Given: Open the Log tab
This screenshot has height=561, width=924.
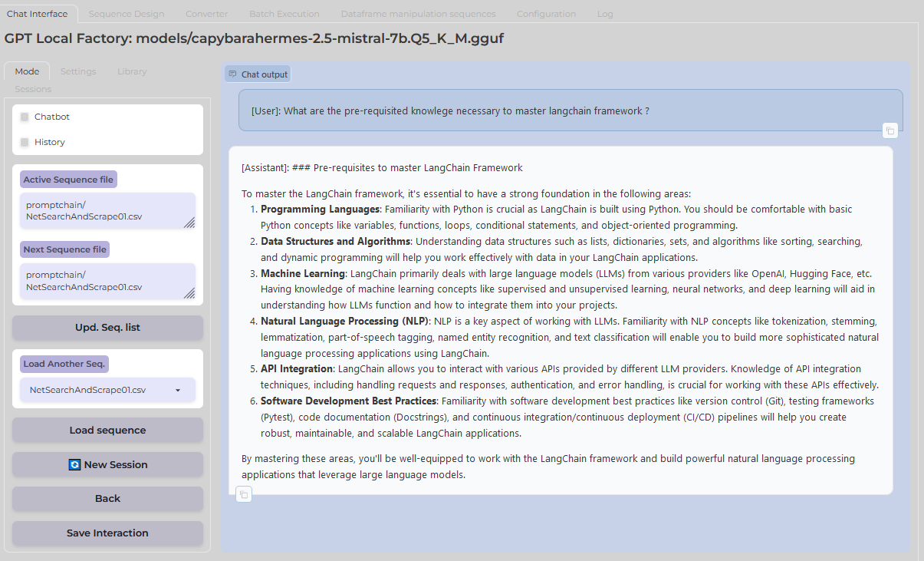Looking at the screenshot, I should click(605, 14).
